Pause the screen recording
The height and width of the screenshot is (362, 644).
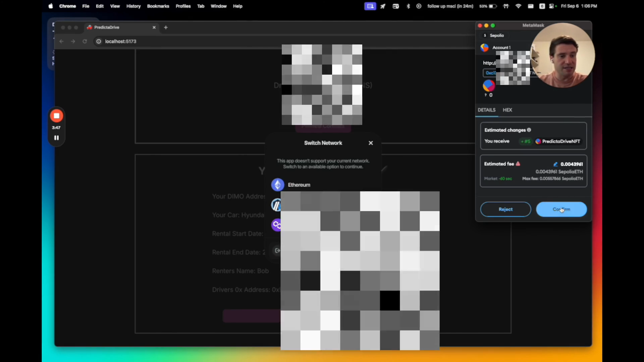[56, 138]
